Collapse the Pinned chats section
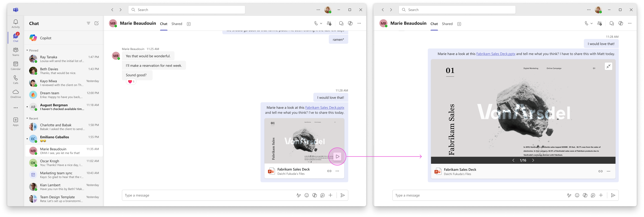Viewport: 644px width, 217px height. pos(27,50)
